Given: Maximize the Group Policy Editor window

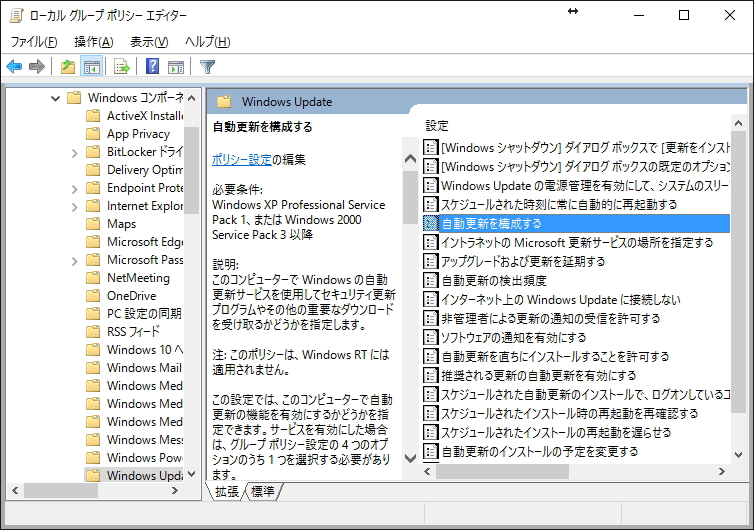Looking at the screenshot, I should click(x=684, y=15).
